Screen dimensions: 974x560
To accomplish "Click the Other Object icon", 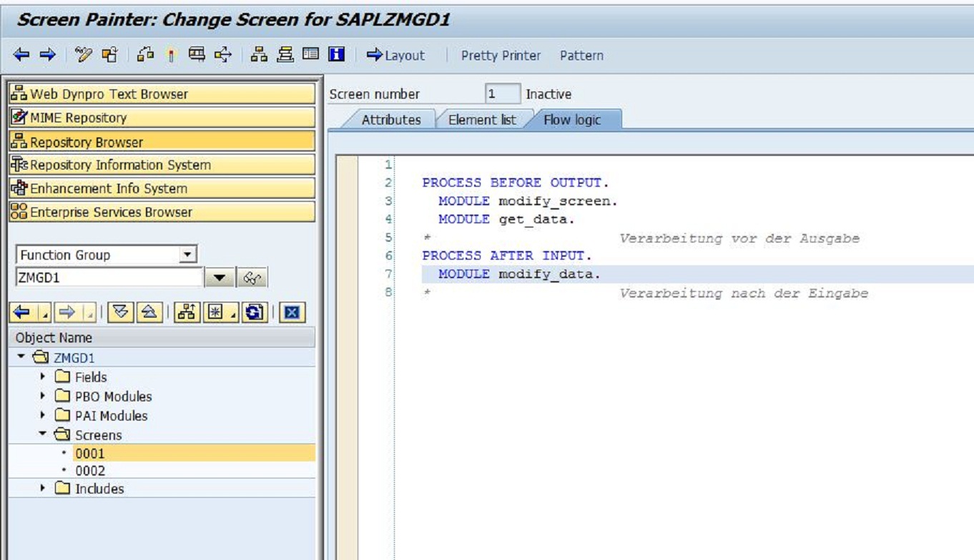I will tap(146, 54).
